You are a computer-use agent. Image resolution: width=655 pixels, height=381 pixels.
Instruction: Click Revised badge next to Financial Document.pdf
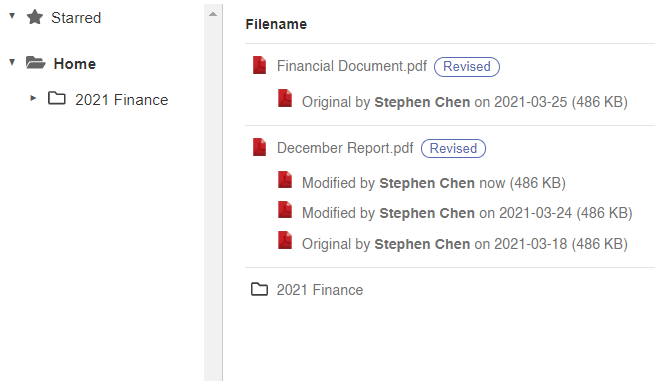click(467, 66)
